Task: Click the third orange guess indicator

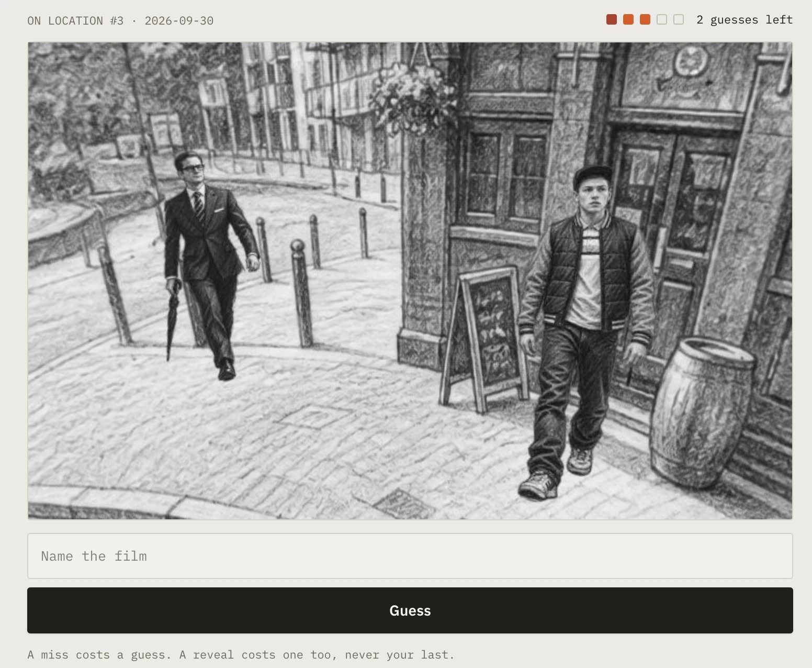Action: 645,19
